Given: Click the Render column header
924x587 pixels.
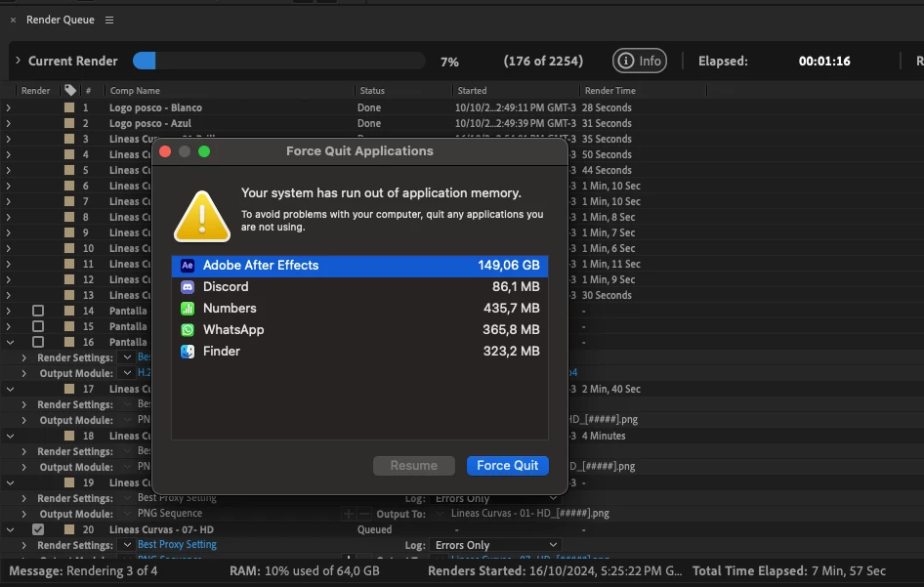Looking at the screenshot, I should 35,90.
